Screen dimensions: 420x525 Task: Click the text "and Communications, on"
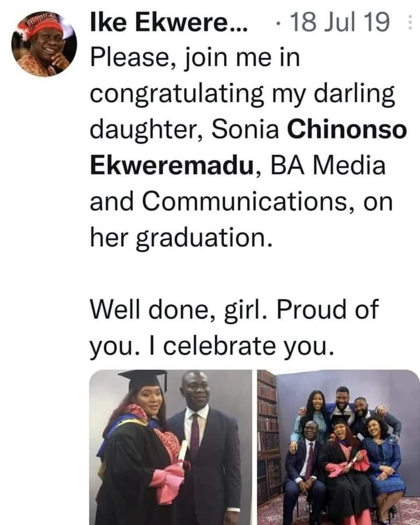point(241,202)
